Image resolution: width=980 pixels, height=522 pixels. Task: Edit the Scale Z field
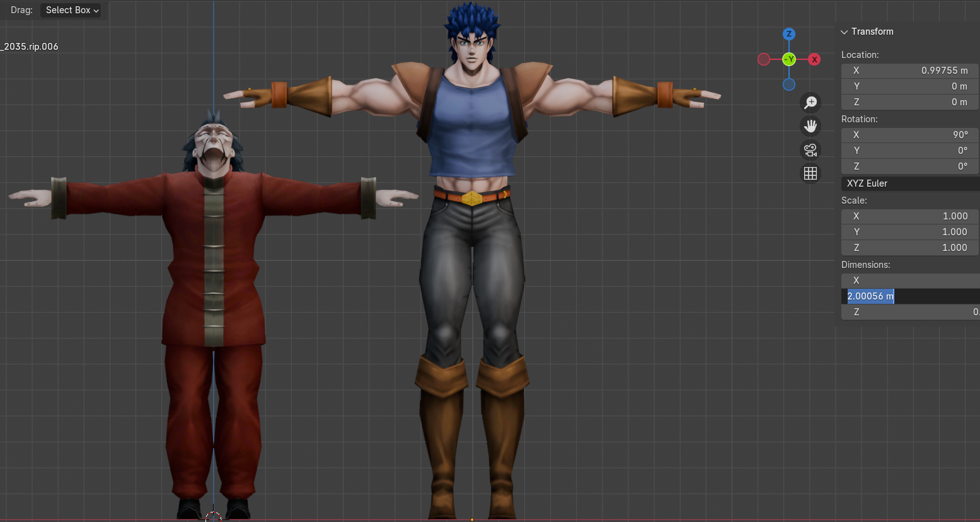(910, 248)
